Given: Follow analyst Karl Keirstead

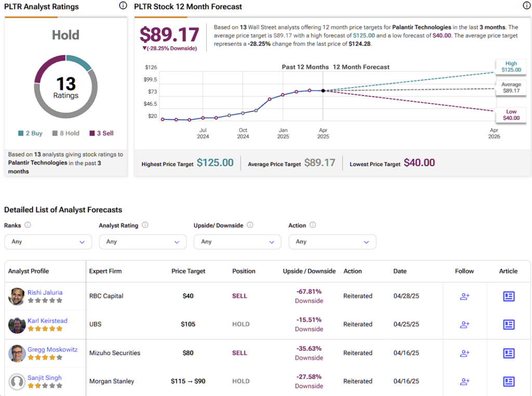Looking at the screenshot, I should [464, 324].
